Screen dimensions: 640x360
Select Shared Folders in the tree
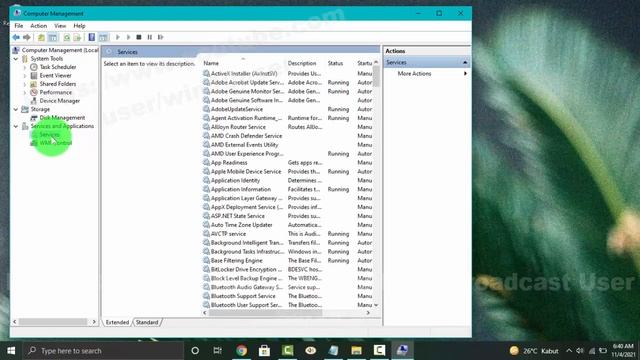coord(58,84)
